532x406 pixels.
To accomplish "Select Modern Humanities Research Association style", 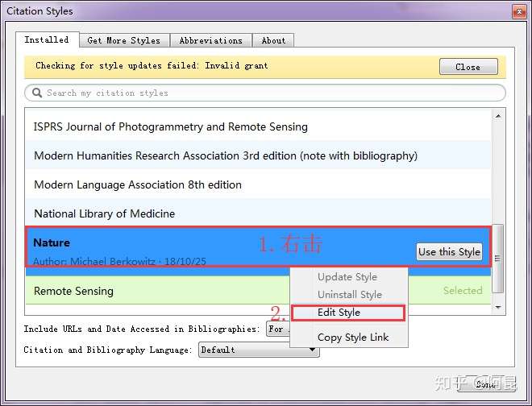I will 258,155.
